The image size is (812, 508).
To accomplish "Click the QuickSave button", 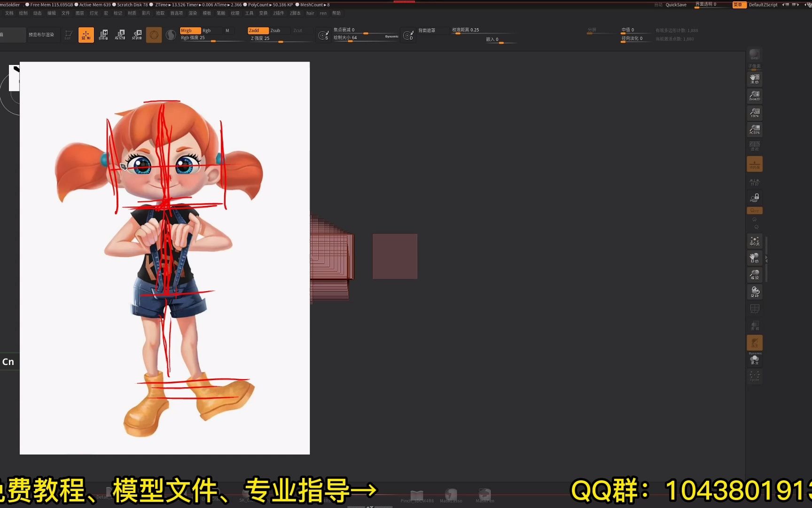I will (676, 5).
